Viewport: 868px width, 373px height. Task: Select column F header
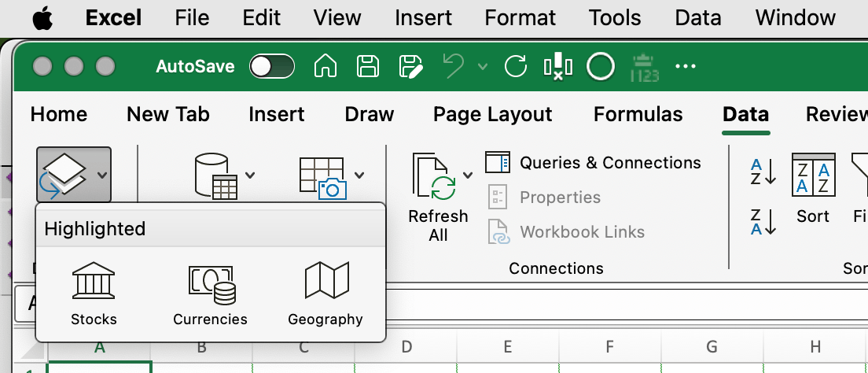coord(609,347)
